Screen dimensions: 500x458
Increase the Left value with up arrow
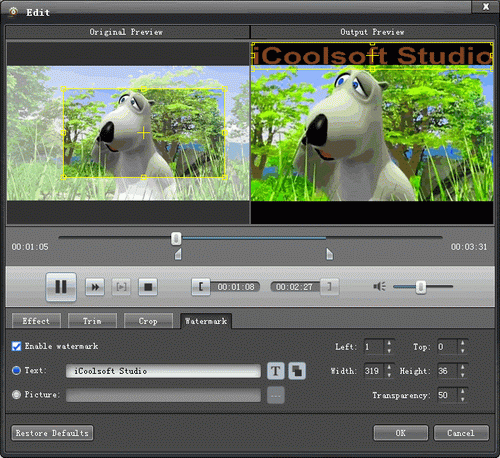[x=389, y=343]
